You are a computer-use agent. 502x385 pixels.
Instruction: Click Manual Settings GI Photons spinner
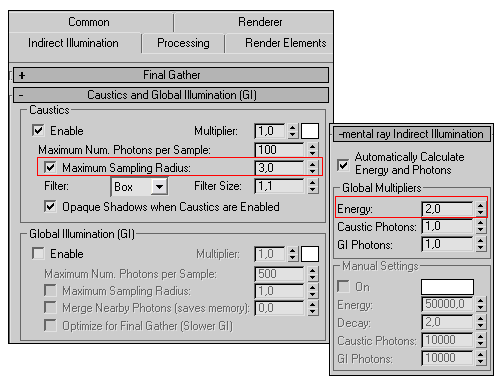point(480,358)
